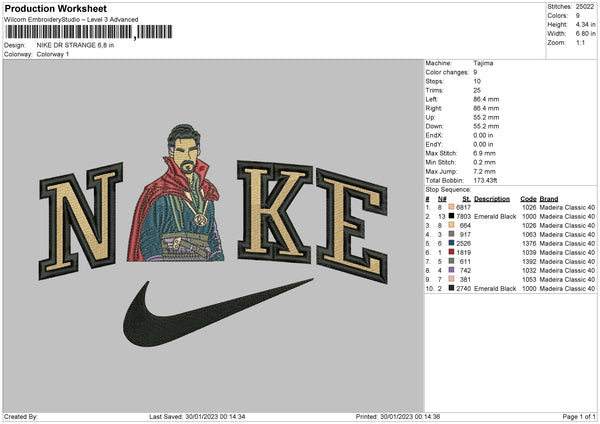Select 'Emerald Black' description in stop 2

pyautogui.click(x=495, y=216)
